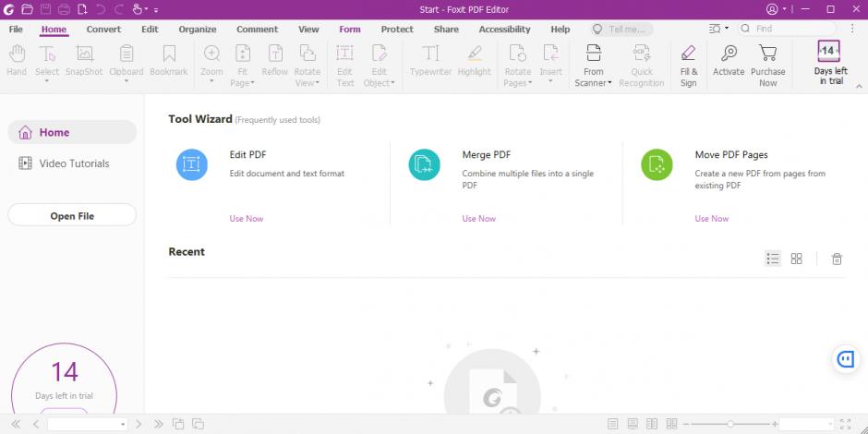Click the Tell me search box

tap(621, 30)
